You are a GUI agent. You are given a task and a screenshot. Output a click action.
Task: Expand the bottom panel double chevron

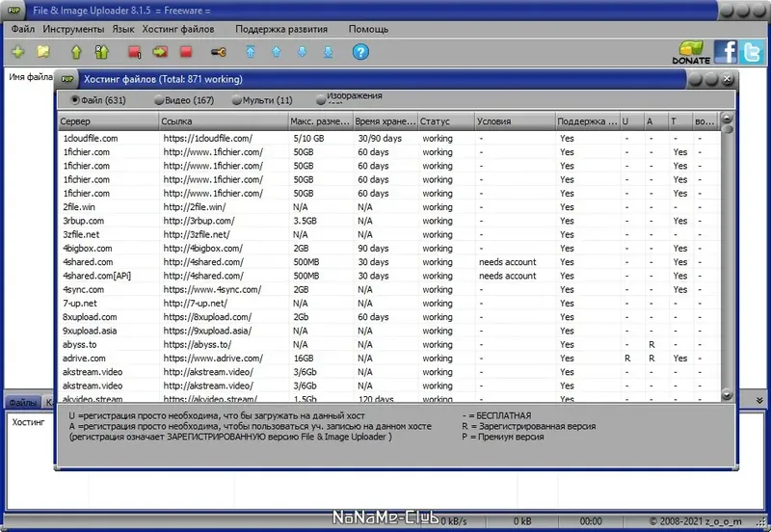coord(759,401)
